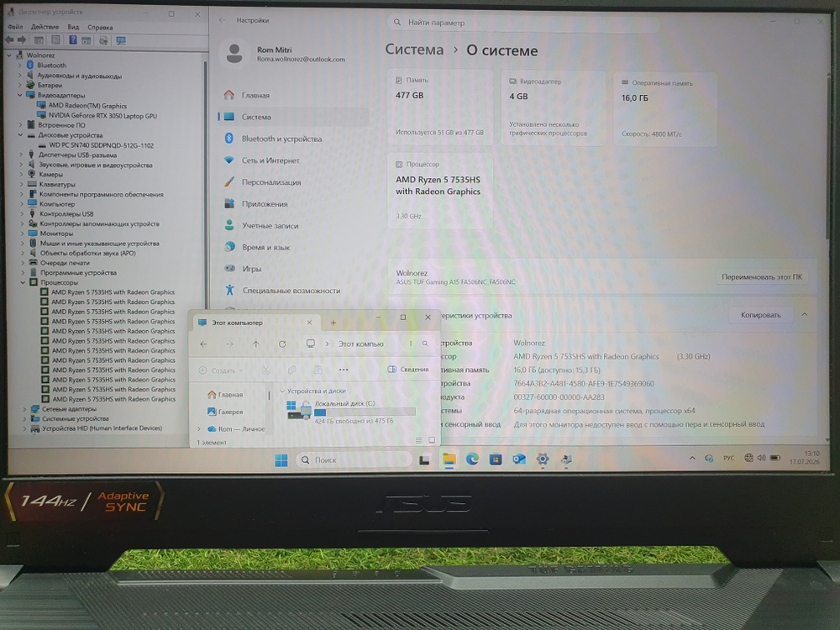Expand the Сетевые адаптеры node
Screen dimensions: 840x630
pyautogui.click(x=24, y=409)
